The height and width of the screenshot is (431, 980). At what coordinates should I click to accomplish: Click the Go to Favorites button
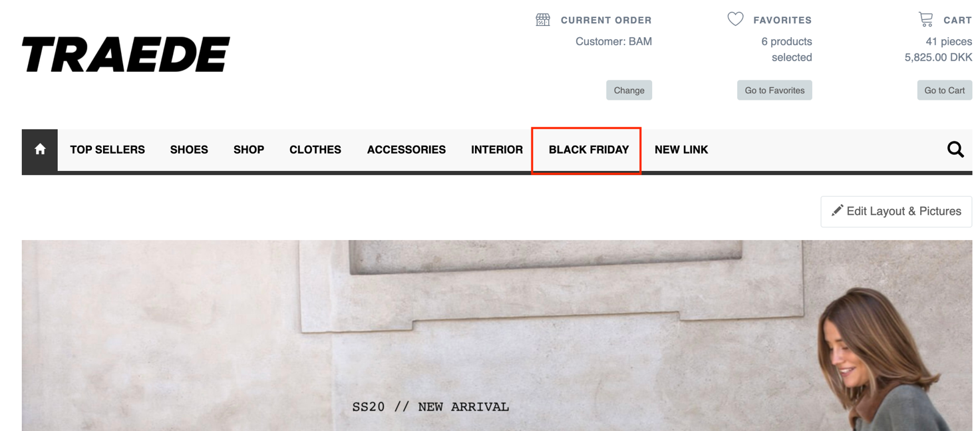(774, 90)
